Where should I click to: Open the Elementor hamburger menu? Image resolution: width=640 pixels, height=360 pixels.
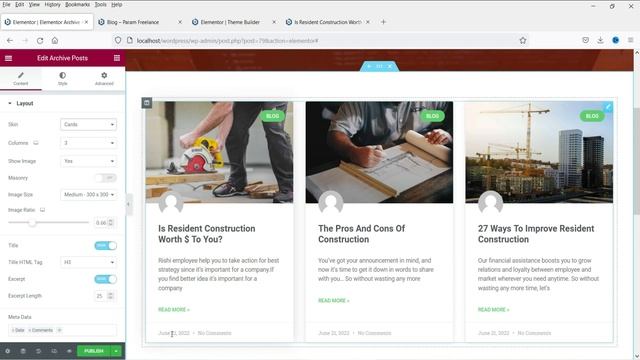(8, 58)
